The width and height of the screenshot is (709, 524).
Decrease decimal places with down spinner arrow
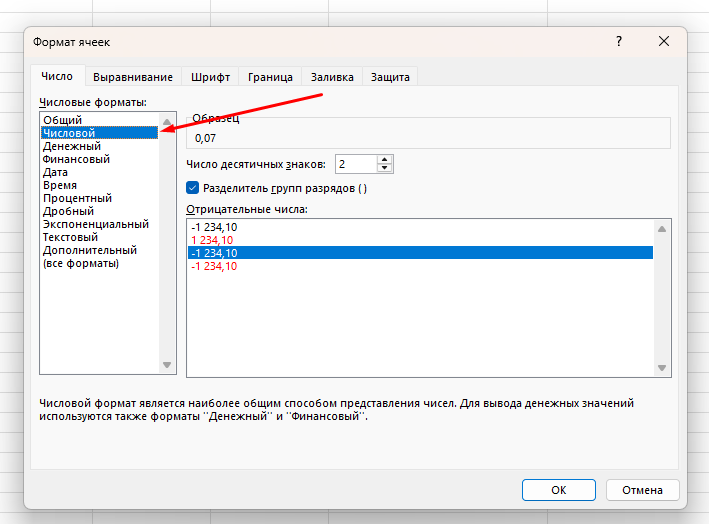point(386,168)
